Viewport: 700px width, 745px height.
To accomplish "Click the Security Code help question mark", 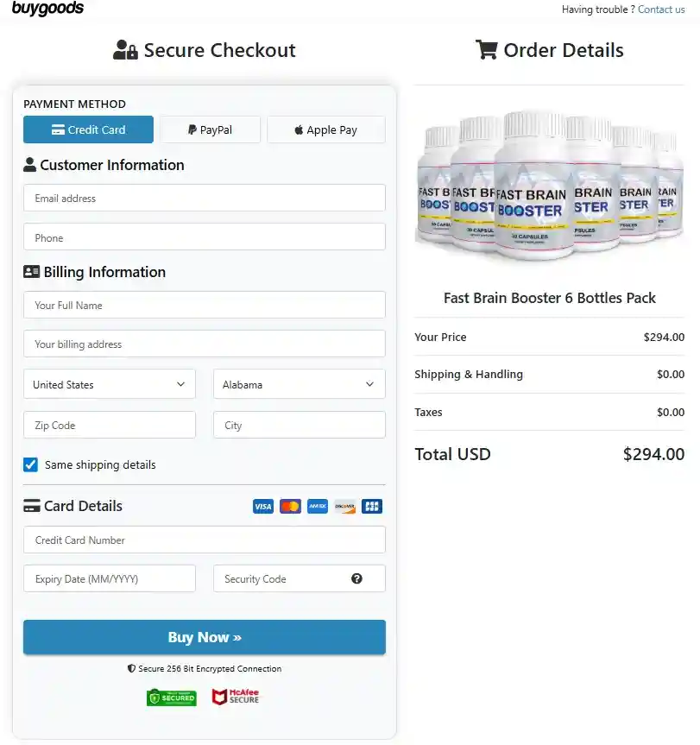I will [357, 578].
